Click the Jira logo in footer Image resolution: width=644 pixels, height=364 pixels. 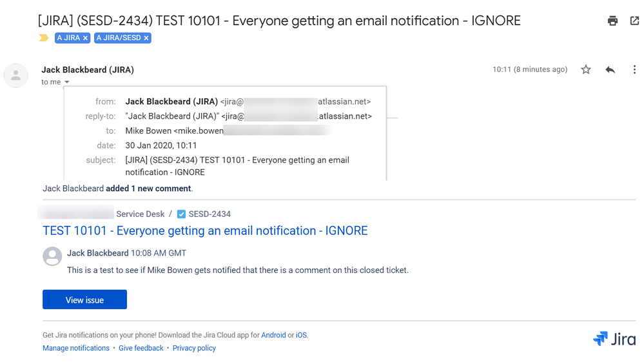614,339
